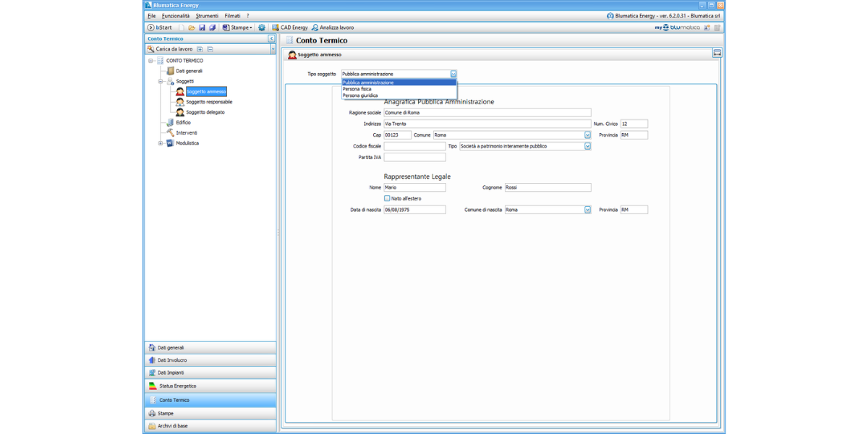Click the Codice fiscale field
The height and width of the screenshot is (434, 868).
point(414,146)
